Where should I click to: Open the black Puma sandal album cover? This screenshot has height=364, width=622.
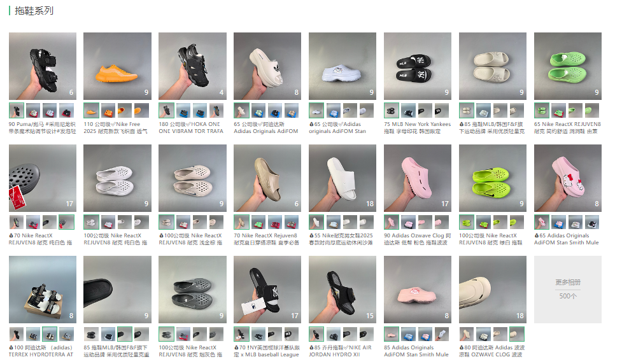point(43,66)
